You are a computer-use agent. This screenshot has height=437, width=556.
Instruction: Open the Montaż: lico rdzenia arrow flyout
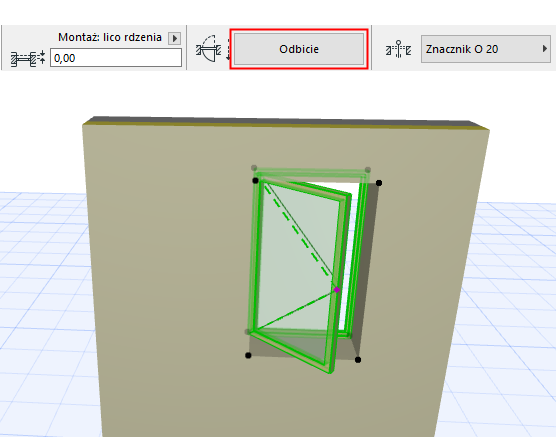pos(174,38)
